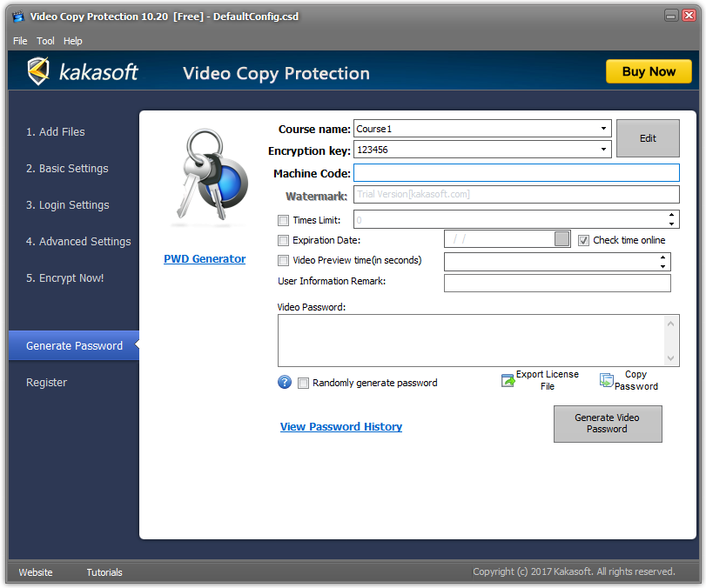
Task: Tick Randomly generate password checkbox
Action: point(304,383)
